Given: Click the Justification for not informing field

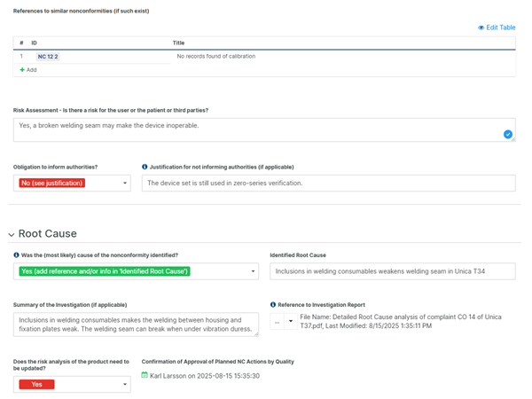Looking at the screenshot, I should pyautogui.click(x=328, y=184).
